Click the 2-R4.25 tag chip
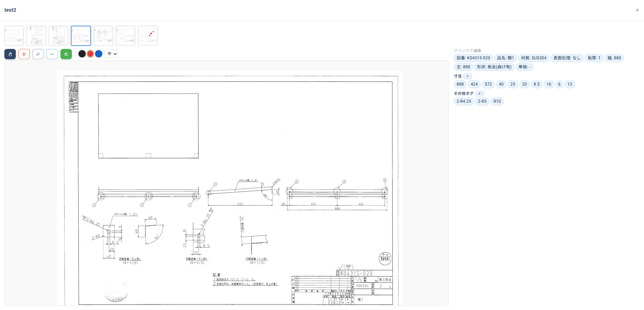This screenshot has height=310, width=644. [x=464, y=101]
